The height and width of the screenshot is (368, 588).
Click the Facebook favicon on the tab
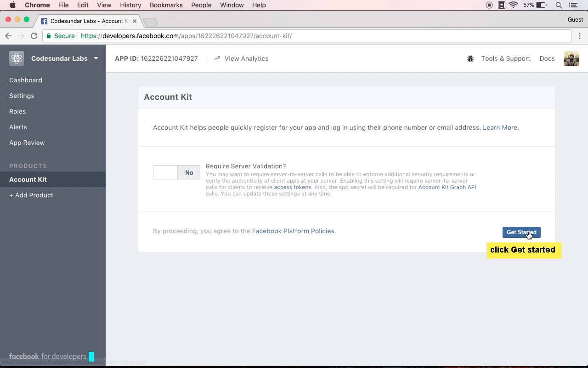[x=44, y=21]
